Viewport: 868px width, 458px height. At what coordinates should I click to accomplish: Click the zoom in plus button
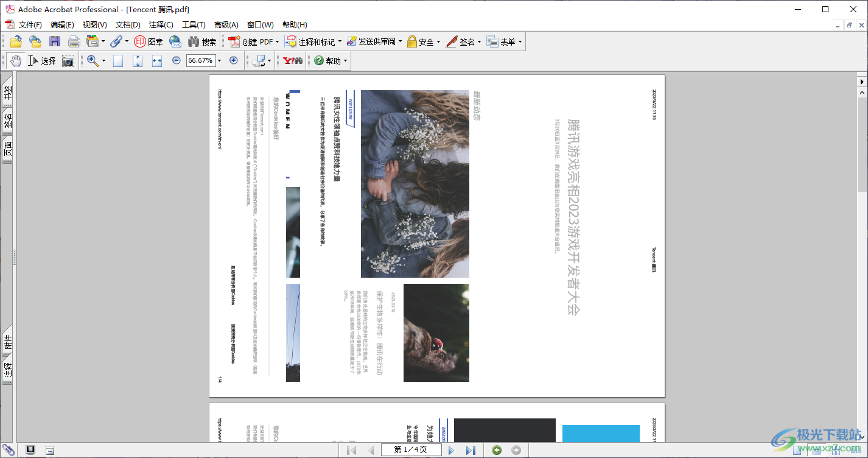point(234,61)
